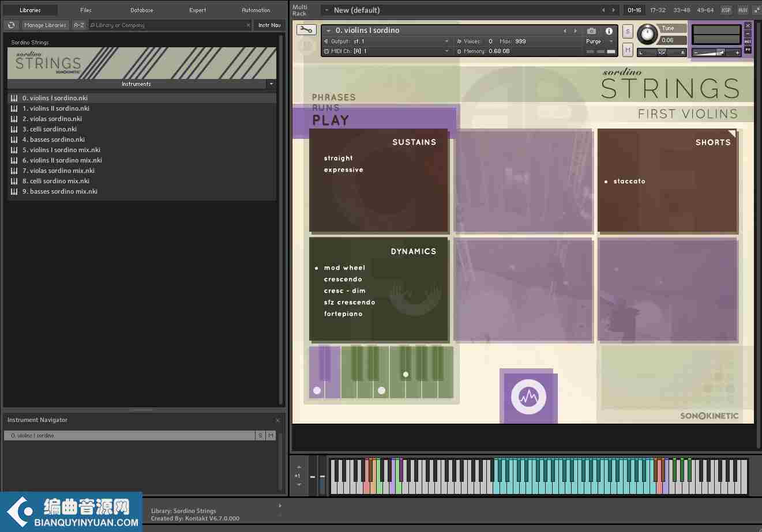Expand status bar info arrow

[x=280, y=506]
